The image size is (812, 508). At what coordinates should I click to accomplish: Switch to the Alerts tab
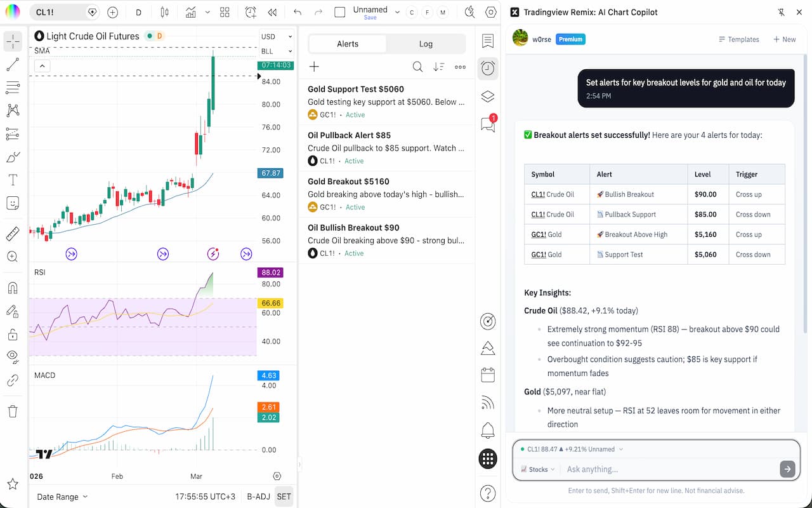click(x=348, y=44)
